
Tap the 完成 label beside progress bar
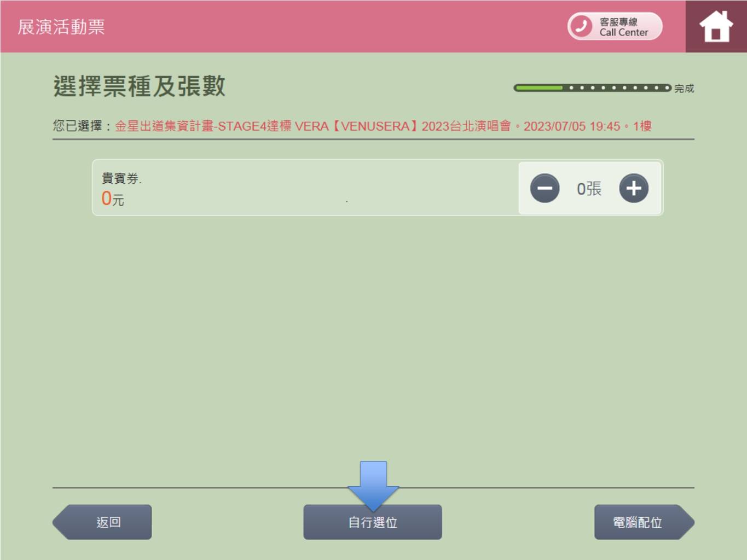point(684,89)
